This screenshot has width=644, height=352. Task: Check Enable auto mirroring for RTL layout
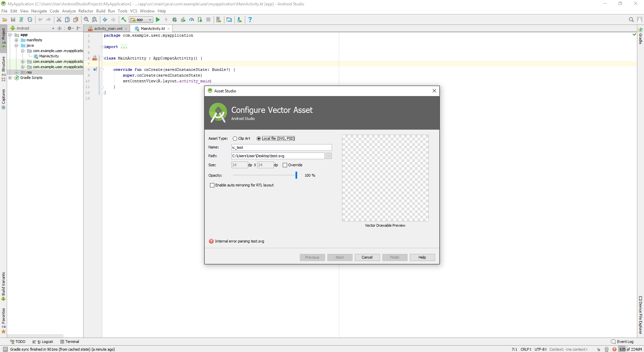click(x=212, y=185)
